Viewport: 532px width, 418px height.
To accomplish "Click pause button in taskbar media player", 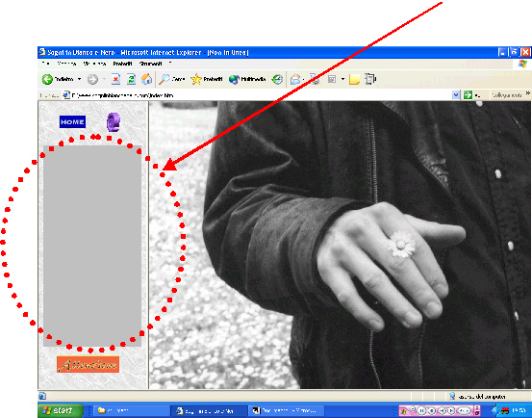I will [x=421, y=410].
